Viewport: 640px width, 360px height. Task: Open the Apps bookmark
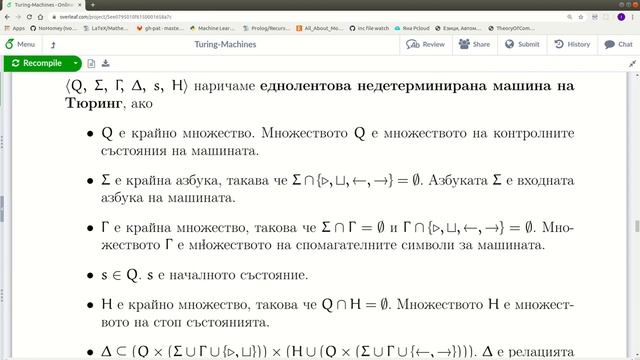pyautogui.click(x=15, y=28)
